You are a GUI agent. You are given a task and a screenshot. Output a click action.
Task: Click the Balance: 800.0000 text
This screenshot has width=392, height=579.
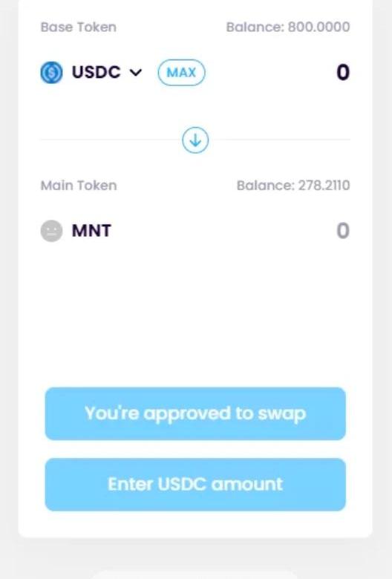288,27
